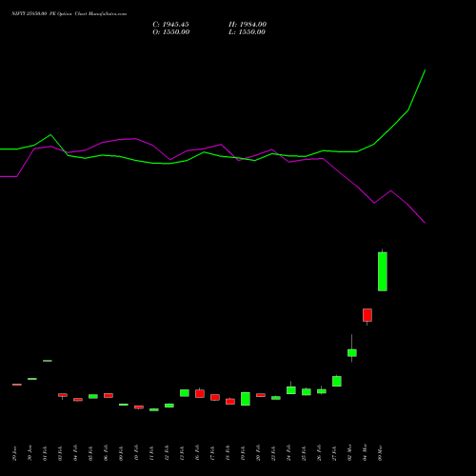Select the red candle above 16 Feb
476x476 pixels.
point(200,393)
